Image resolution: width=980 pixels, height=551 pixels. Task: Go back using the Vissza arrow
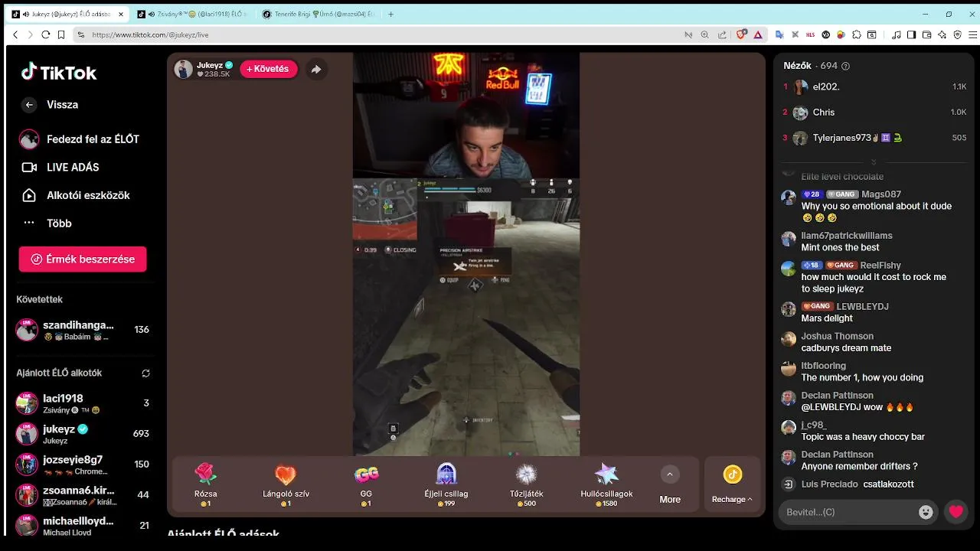tap(29, 105)
